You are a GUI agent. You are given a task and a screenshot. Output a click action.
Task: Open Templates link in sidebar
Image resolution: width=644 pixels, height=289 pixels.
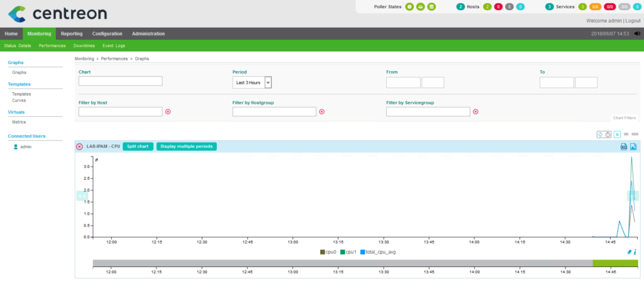[21, 94]
